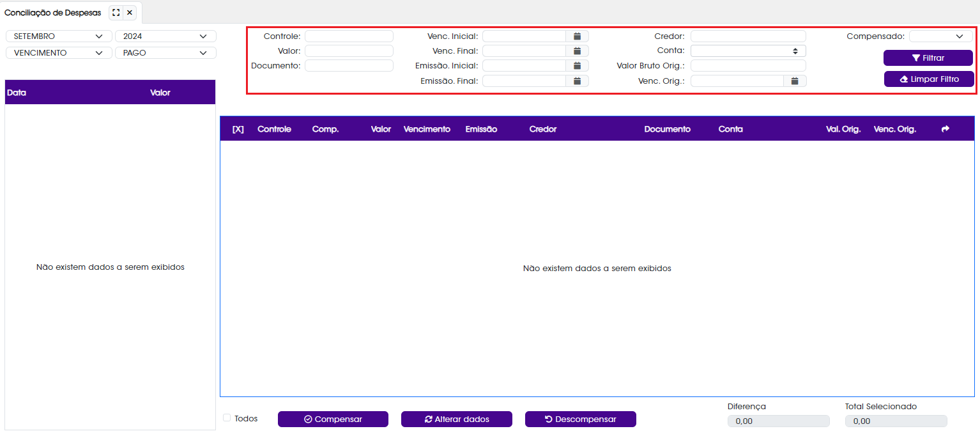Toggle fullscreen icon on Conciliação de Despesas tab
This screenshot has width=980, height=438.
pyautogui.click(x=116, y=13)
